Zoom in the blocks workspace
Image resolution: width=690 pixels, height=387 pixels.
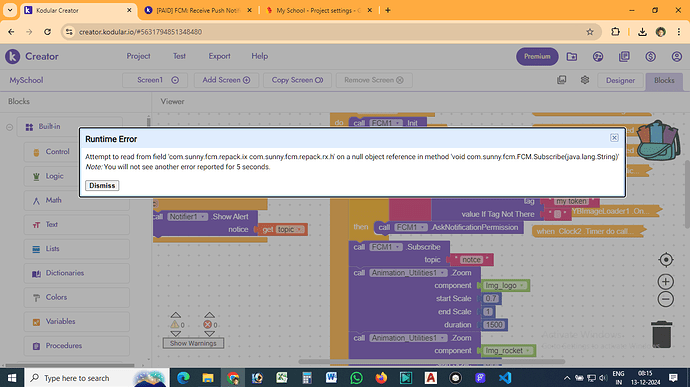click(666, 282)
